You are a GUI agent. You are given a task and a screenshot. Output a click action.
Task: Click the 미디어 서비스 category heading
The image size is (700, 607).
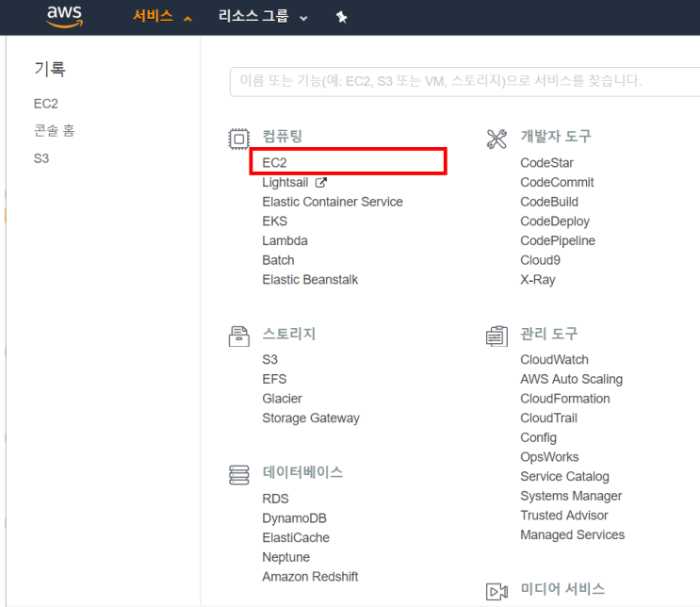click(x=562, y=589)
